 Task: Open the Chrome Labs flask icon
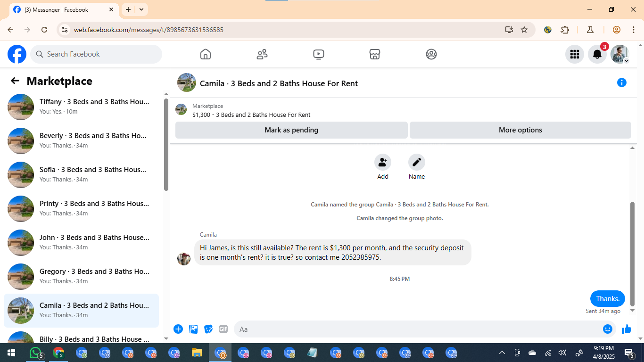point(590,30)
